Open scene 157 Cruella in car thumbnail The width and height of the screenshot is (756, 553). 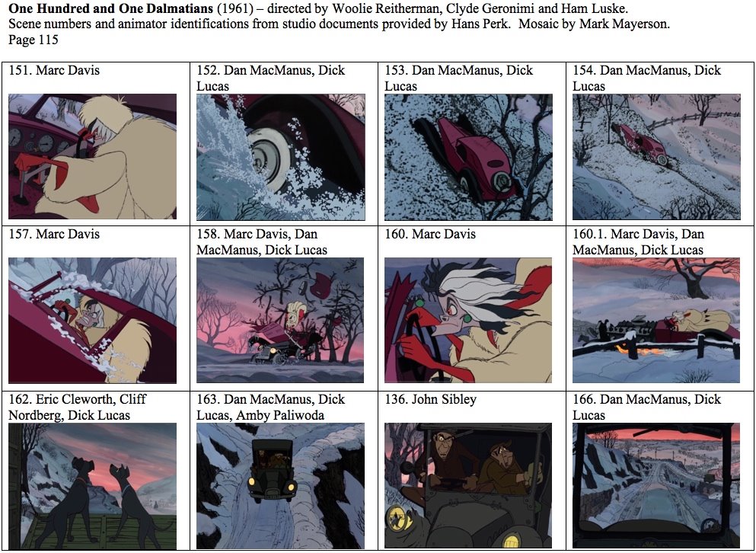93,321
